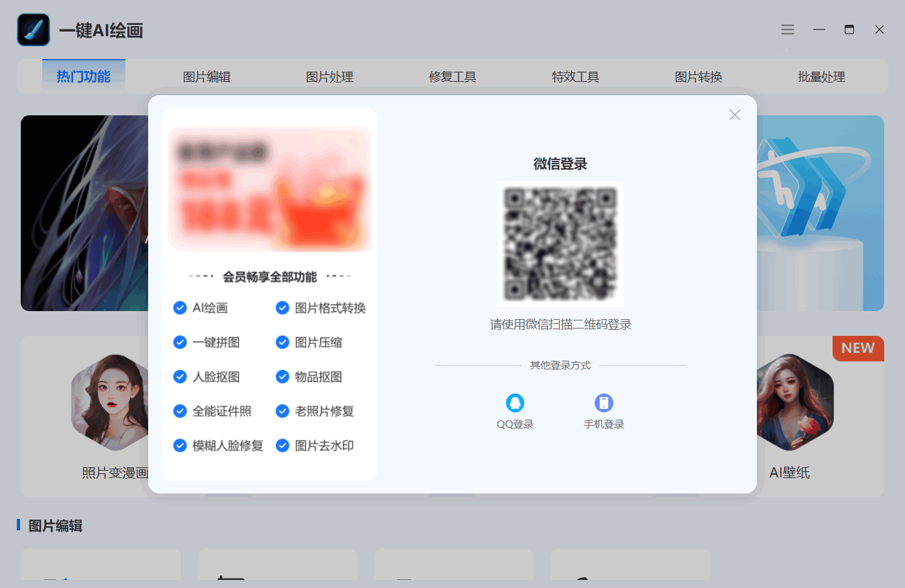Click the blue 3D icon banner on the right

(x=821, y=213)
